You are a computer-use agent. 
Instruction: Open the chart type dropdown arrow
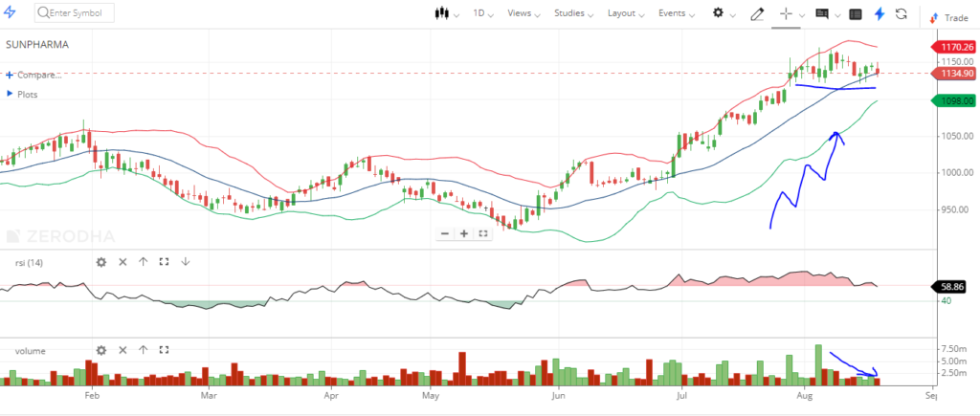click(457, 14)
